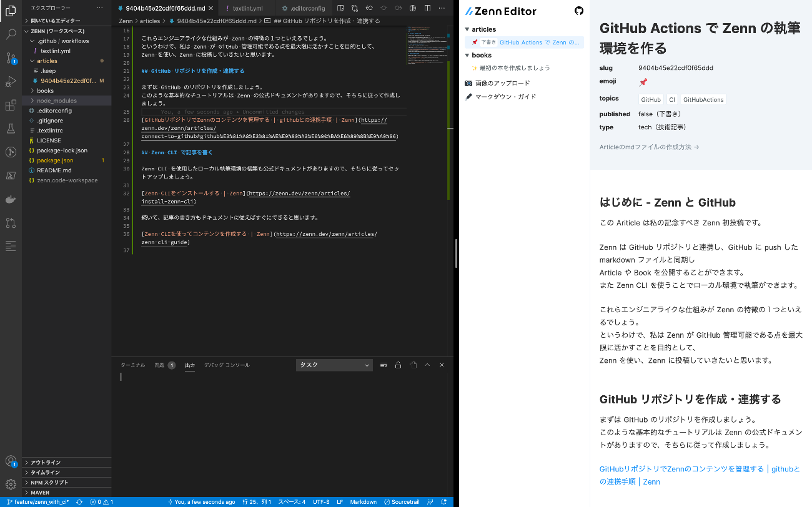The height and width of the screenshot is (507, 812).
Task: Toggle output auto-scroll lock icon
Action: click(x=398, y=365)
